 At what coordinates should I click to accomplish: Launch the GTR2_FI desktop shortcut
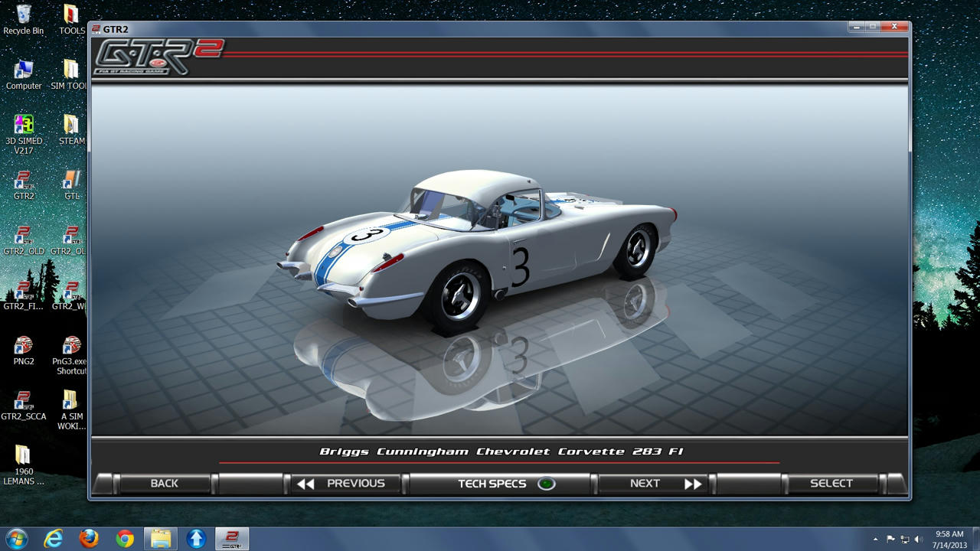point(24,295)
